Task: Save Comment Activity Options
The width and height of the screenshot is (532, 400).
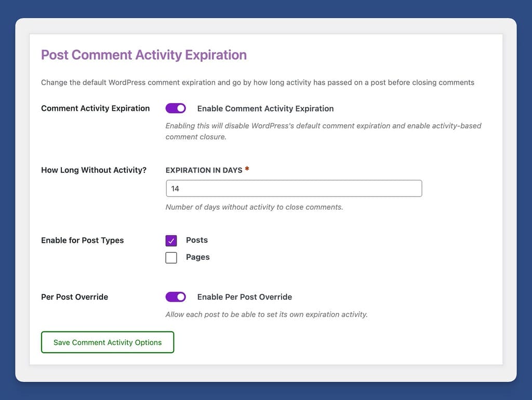Action: click(108, 342)
